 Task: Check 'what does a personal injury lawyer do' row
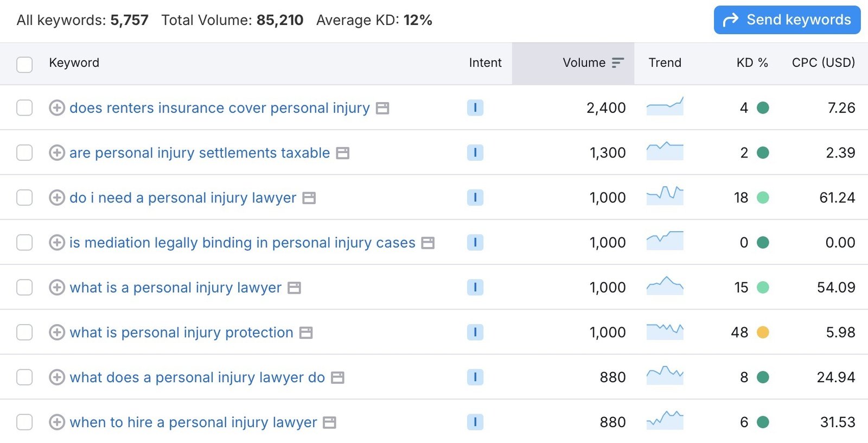24,377
